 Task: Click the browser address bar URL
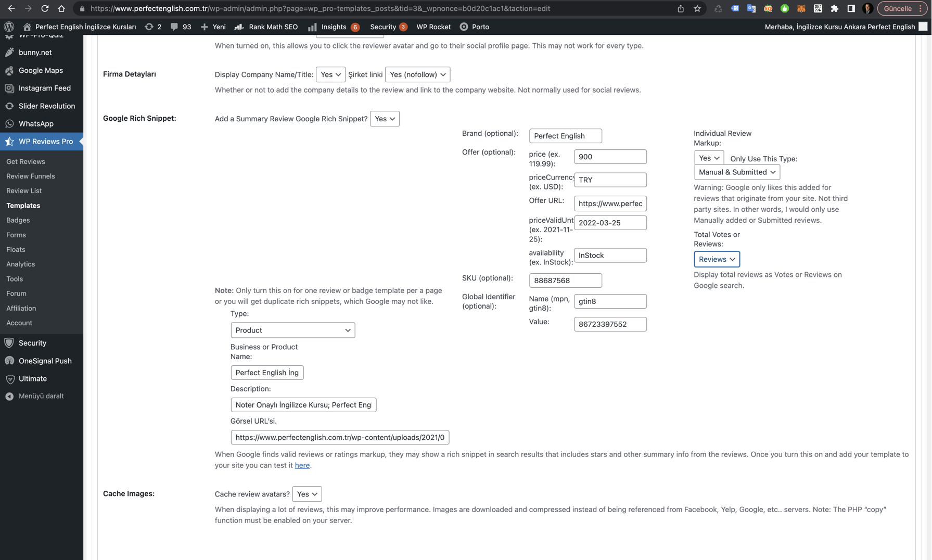click(320, 8)
